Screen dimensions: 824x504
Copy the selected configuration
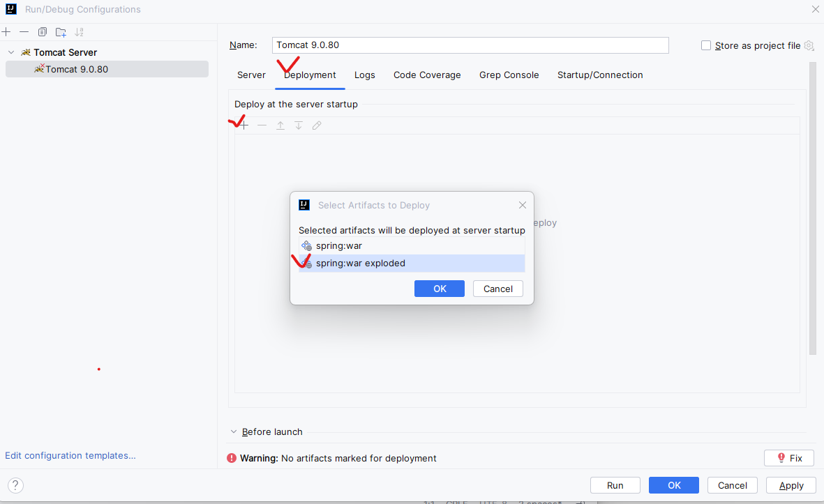pos(43,32)
